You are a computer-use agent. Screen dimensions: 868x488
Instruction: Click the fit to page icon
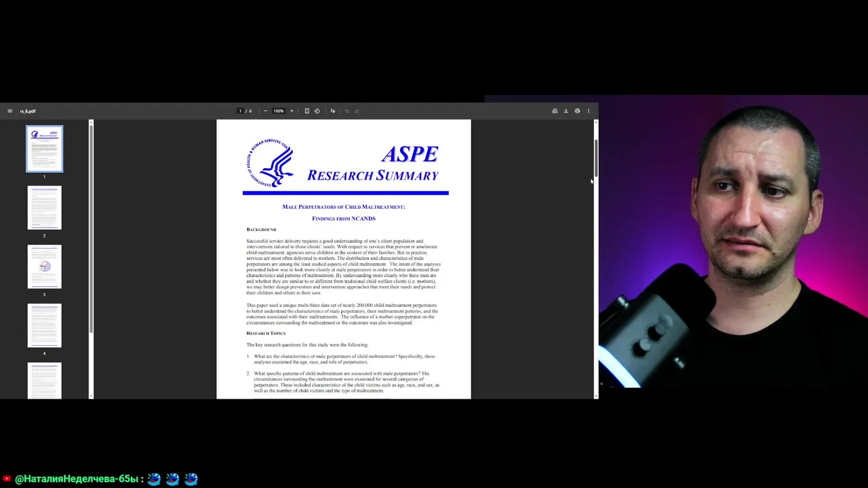point(307,111)
